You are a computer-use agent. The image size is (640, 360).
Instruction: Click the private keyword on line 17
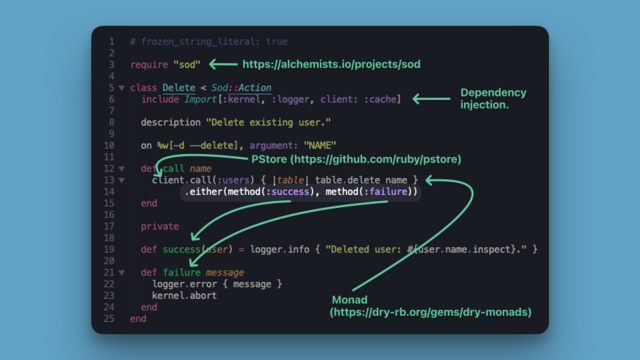pyautogui.click(x=160, y=227)
